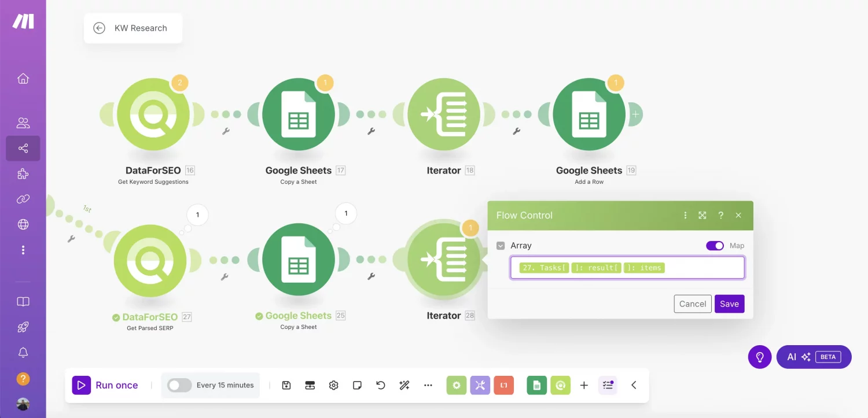Viewport: 868px width, 418px height.
Task: Open Flow Control panel help
Action: pos(720,215)
